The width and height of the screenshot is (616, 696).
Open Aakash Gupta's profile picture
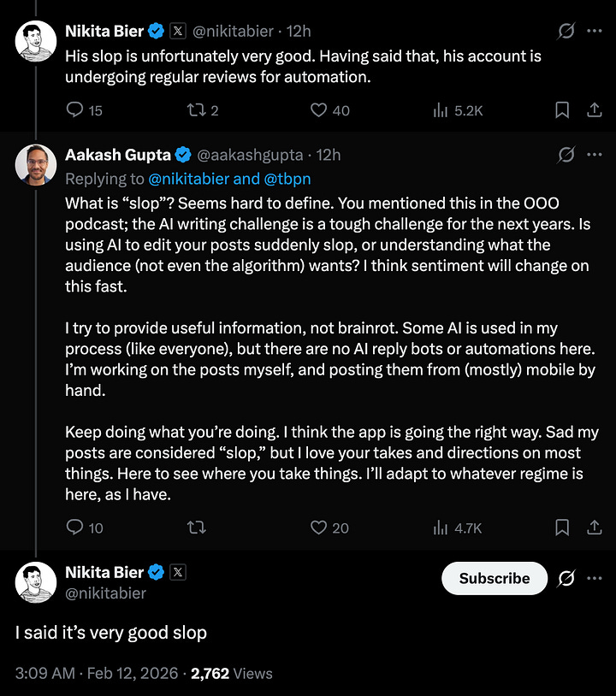click(36, 165)
